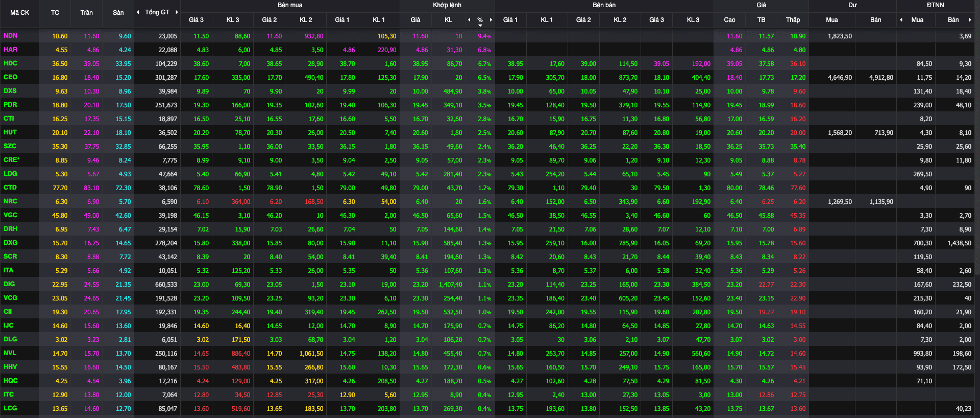
Task: Click the right arrow beside Tổng GT header
Action: click(177, 12)
